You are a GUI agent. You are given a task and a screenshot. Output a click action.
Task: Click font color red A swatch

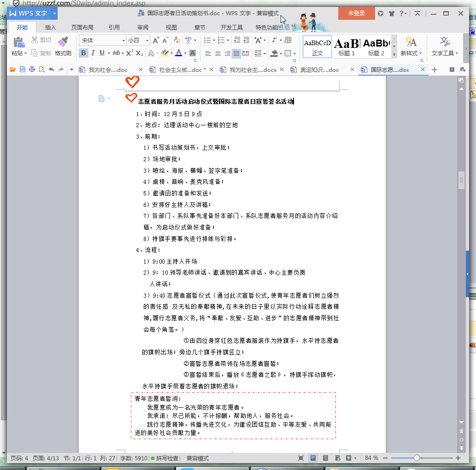179,53
